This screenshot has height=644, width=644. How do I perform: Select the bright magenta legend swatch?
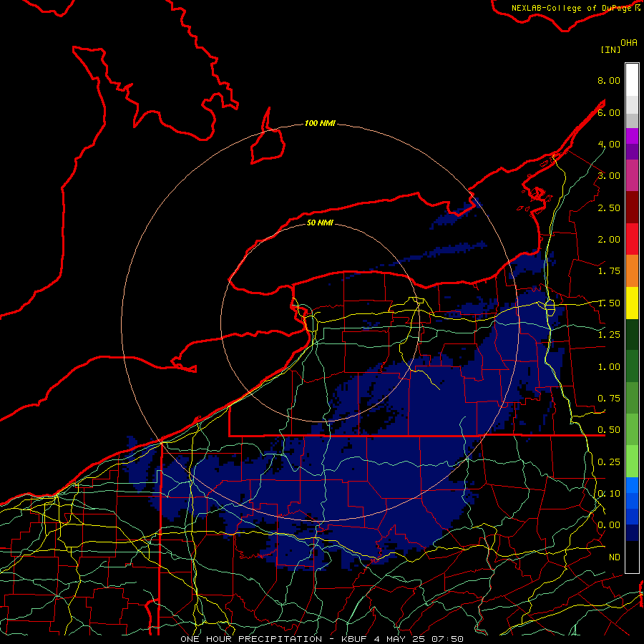point(632,137)
